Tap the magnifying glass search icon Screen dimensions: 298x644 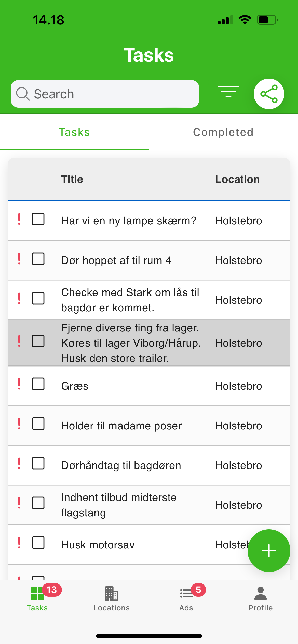point(23,94)
